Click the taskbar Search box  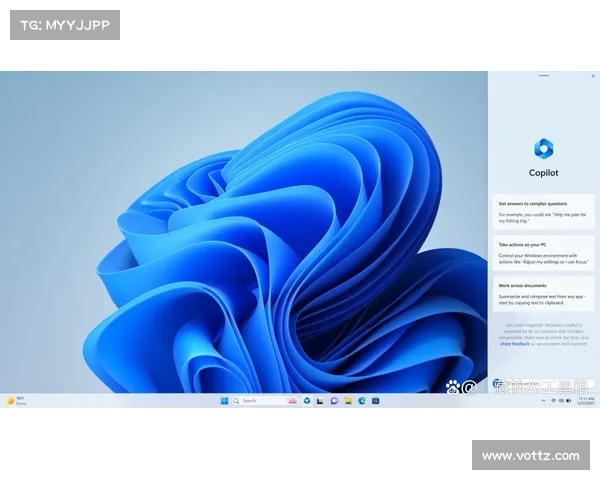(x=265, y=401)
